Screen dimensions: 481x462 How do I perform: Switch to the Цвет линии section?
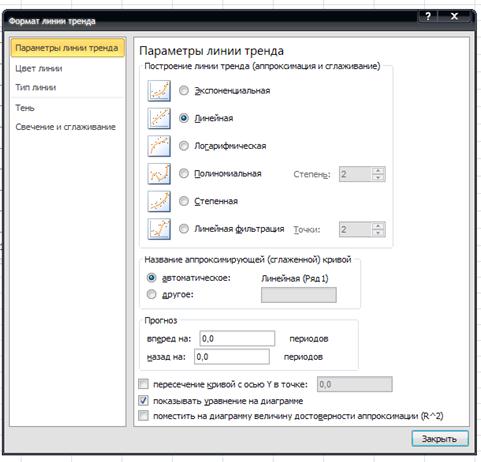[39, 69]
